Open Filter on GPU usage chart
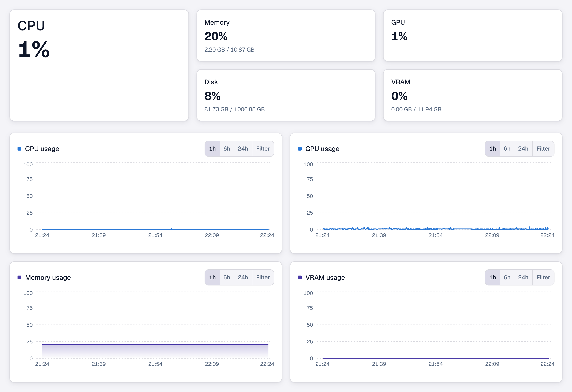This screenshot has width=572, height=392. (x=543, y=149)
